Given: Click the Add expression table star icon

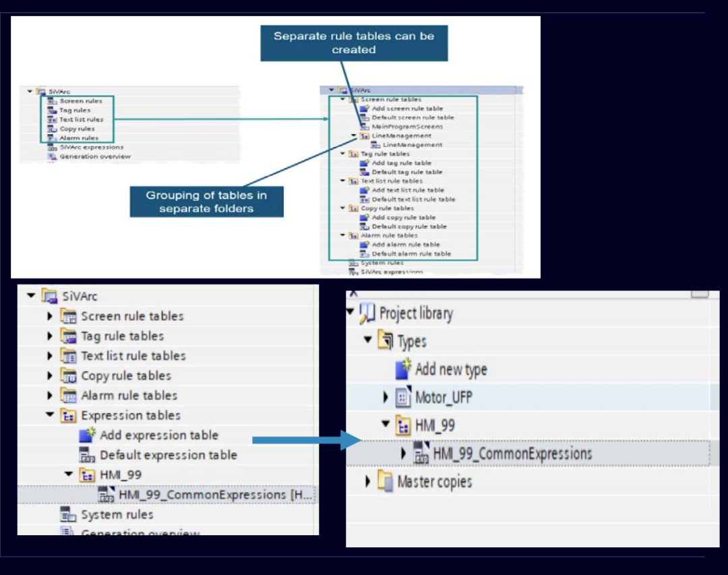Looking at the screenshot, I should coord(88,435).
